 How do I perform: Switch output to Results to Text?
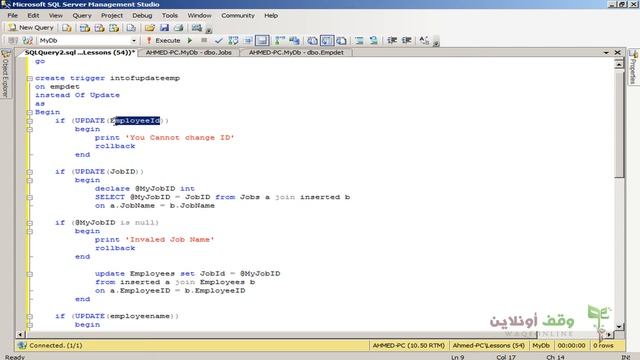[x=312, y=40]
